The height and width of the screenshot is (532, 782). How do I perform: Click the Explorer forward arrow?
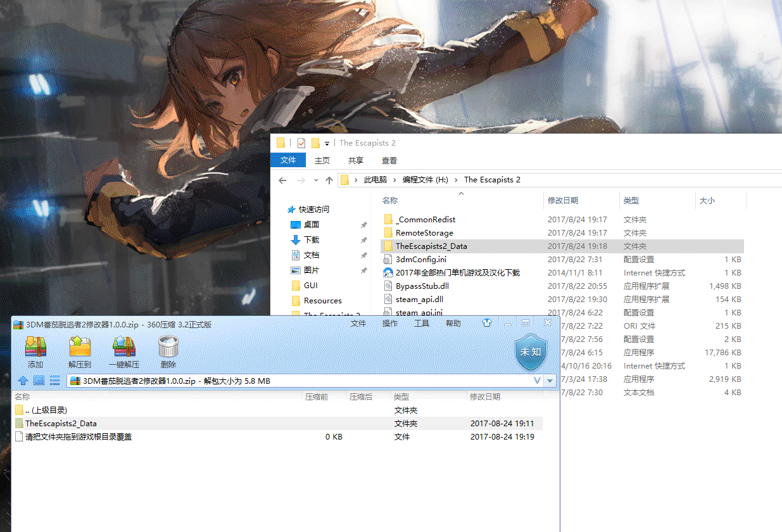pyautogui.click(x=301, y=180)
